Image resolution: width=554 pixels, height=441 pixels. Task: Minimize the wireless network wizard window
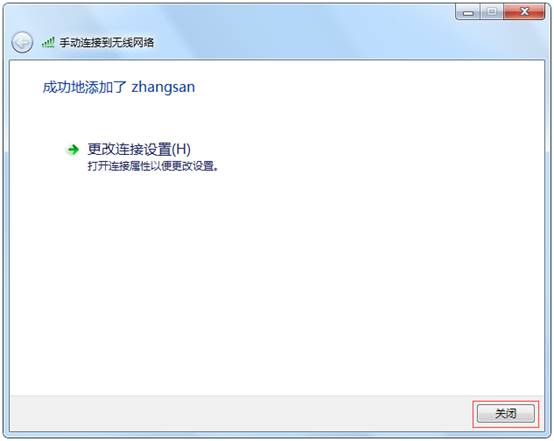click(x=468, y=13)
